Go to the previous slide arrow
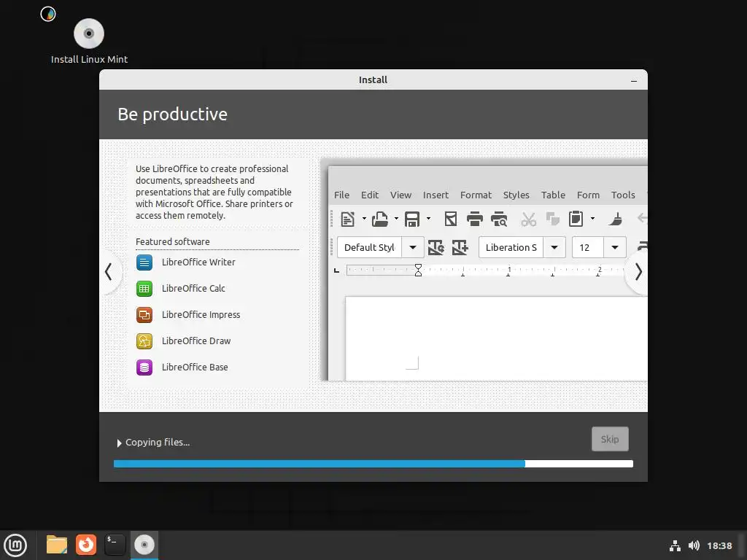This screenshot has width=747, height=560. pyautogui.click(x=109, y=272)
